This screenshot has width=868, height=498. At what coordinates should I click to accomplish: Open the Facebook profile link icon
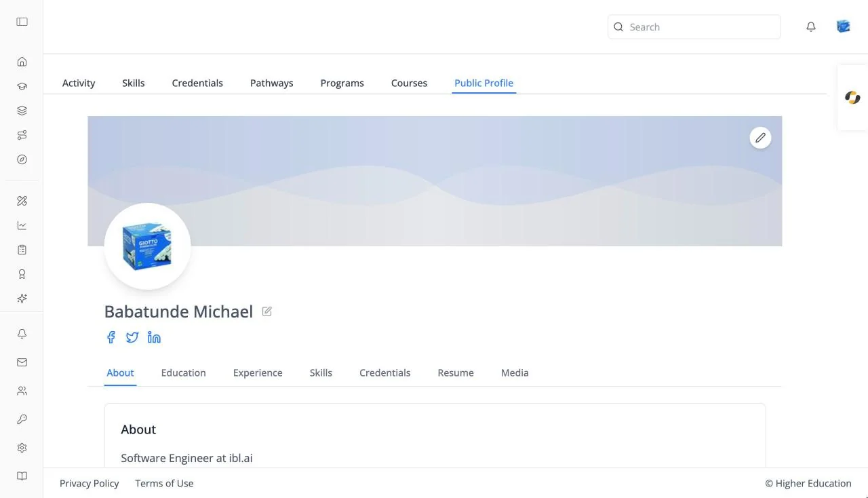111,337
